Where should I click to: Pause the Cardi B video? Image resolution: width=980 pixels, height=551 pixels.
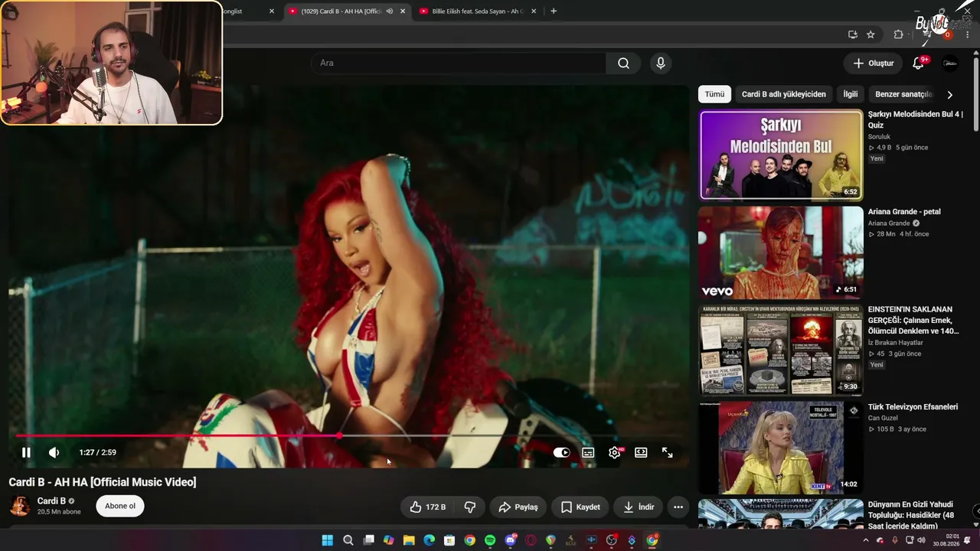(x=26, y=452)
